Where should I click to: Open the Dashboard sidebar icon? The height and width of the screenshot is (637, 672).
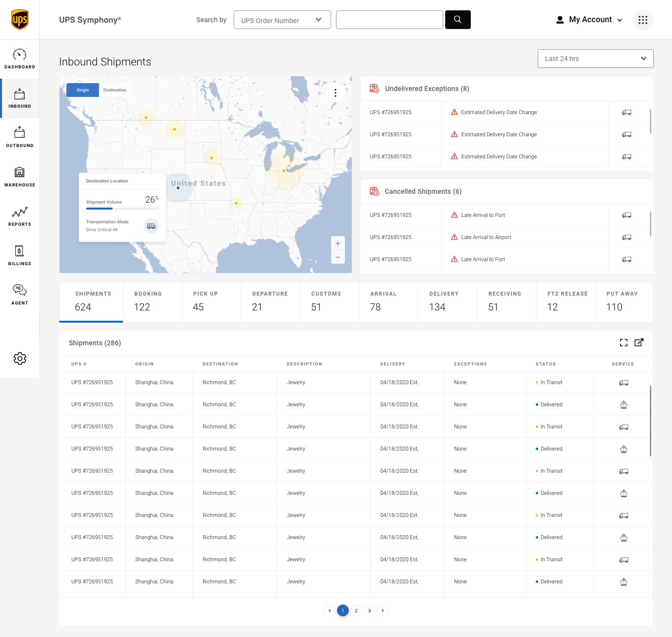(x=20, y=59)
